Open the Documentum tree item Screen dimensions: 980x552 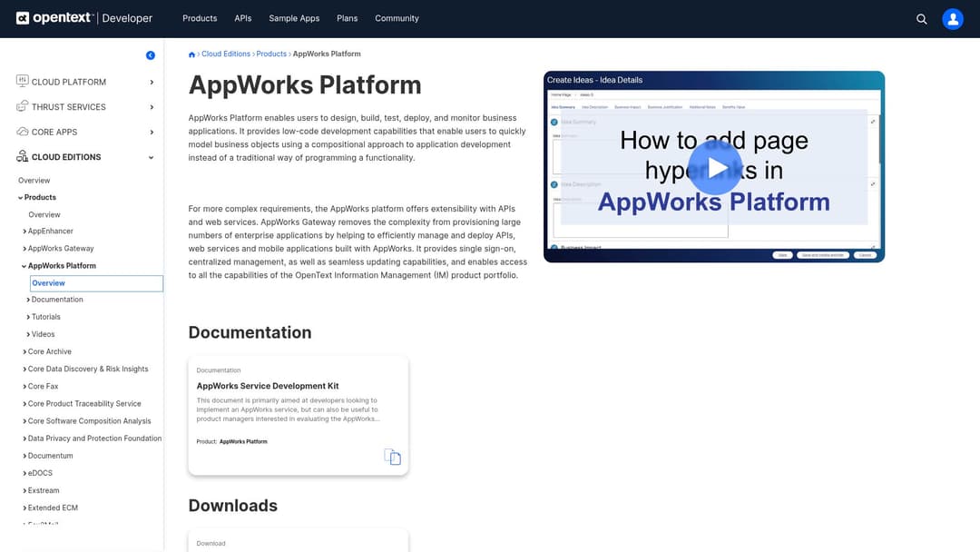pyautogui.click(x=50, y=456)
